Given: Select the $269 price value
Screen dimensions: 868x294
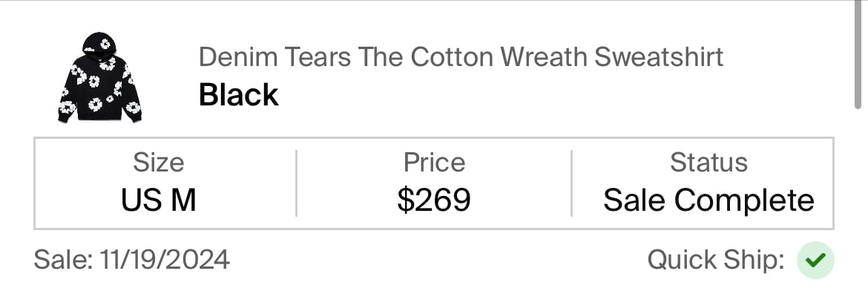Looking at the screenshot, I should [x=434, y=199].
